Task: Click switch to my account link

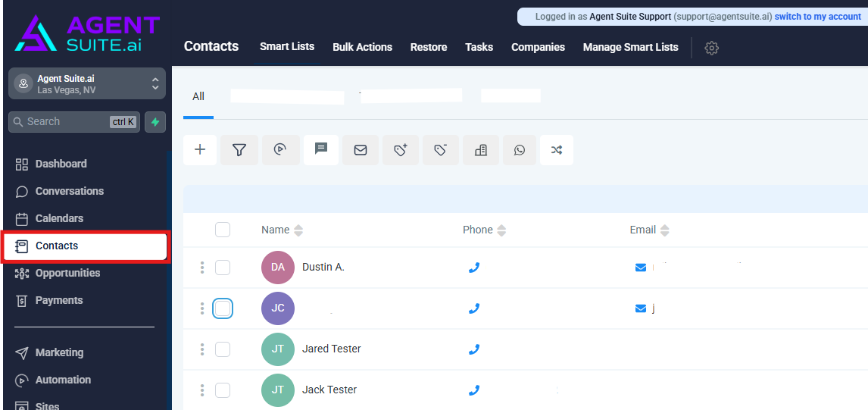Action: 817,17
